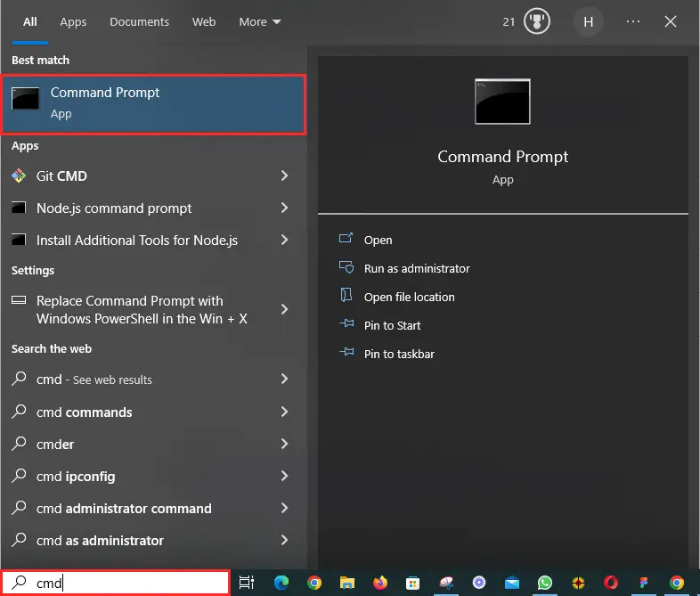Click the Open file location icon
The image size is (700, 596).
tap(346, 295)
